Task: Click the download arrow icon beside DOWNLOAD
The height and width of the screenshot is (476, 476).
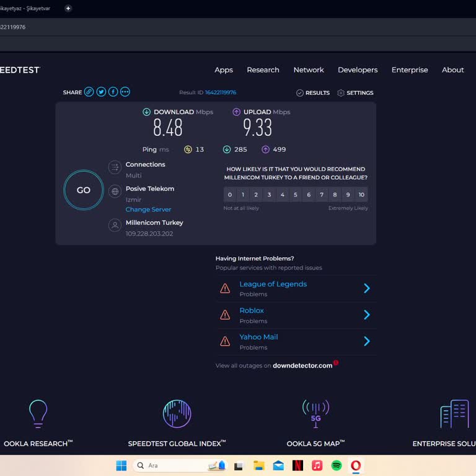Action: click(147, 112)
